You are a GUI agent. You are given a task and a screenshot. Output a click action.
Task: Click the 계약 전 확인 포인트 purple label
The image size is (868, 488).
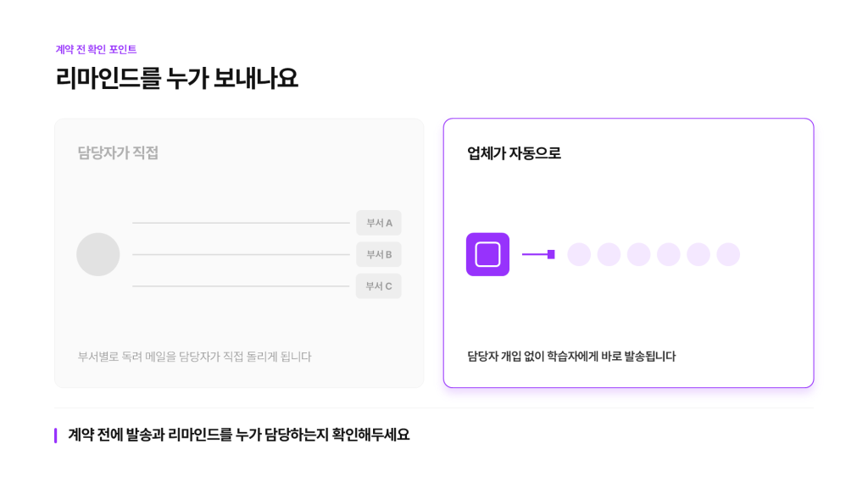click(96, 49)
